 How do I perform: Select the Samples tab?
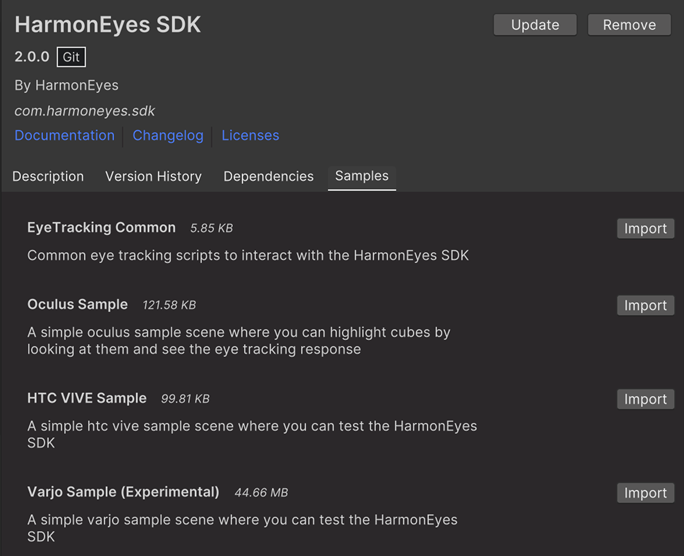point(362,176)
